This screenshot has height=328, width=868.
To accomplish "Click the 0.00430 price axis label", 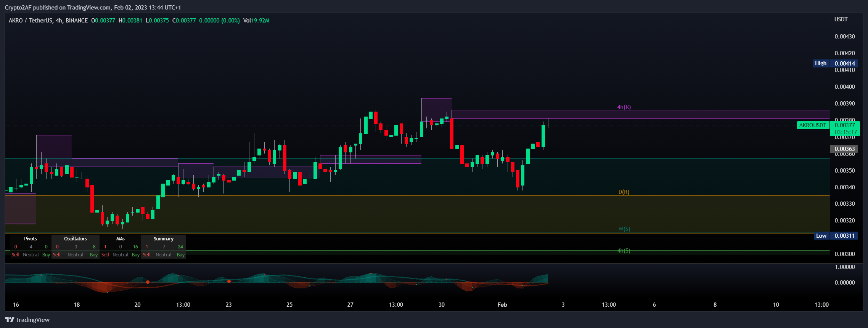I will click(845, 37).
